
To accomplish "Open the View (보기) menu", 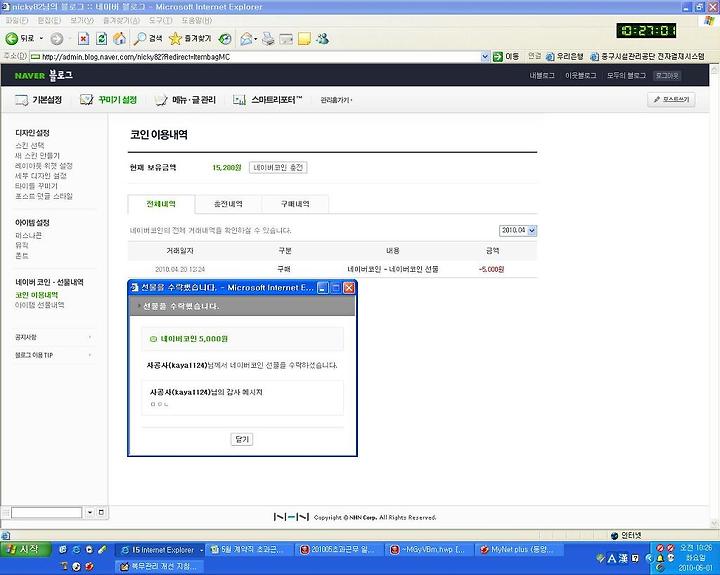I will tap(82, 20).
